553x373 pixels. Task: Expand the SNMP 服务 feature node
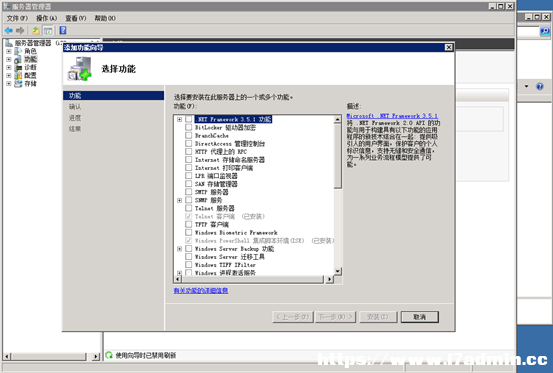pos(180,200)
